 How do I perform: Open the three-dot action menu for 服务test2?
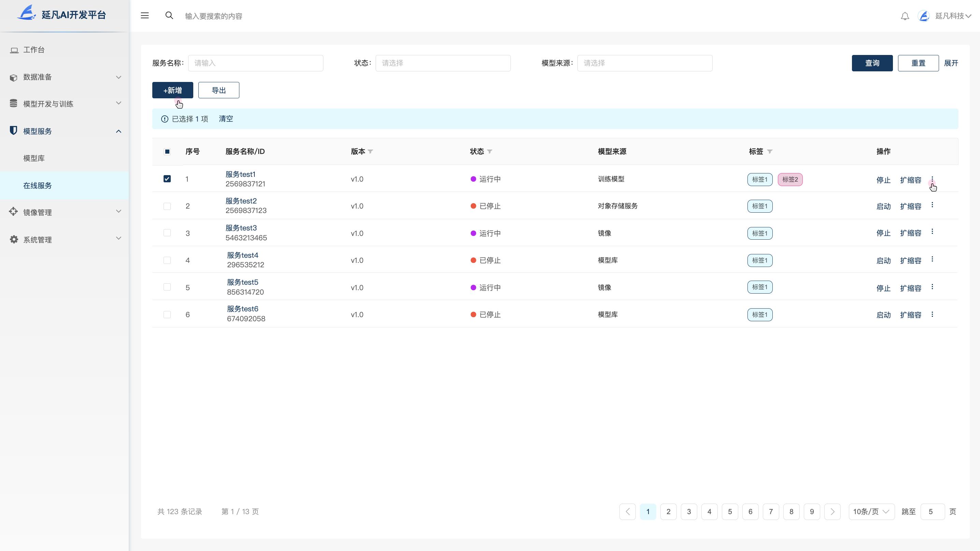click(x=933, y=204)
